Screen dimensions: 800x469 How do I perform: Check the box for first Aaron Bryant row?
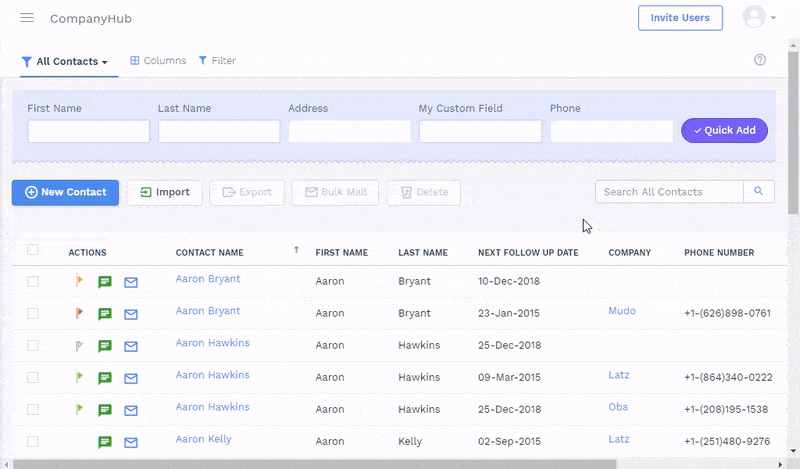(33, 282)
